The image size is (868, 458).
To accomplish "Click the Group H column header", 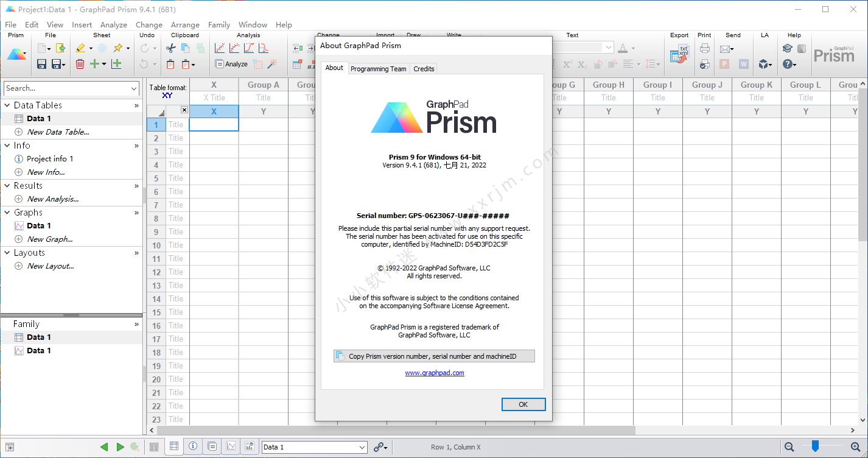I will click(609, 85).
